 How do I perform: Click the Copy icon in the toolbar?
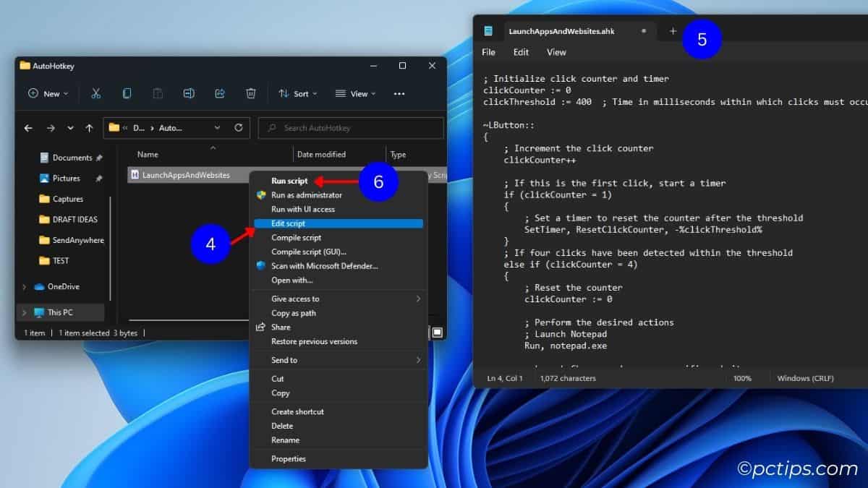(x=128, y=94)
